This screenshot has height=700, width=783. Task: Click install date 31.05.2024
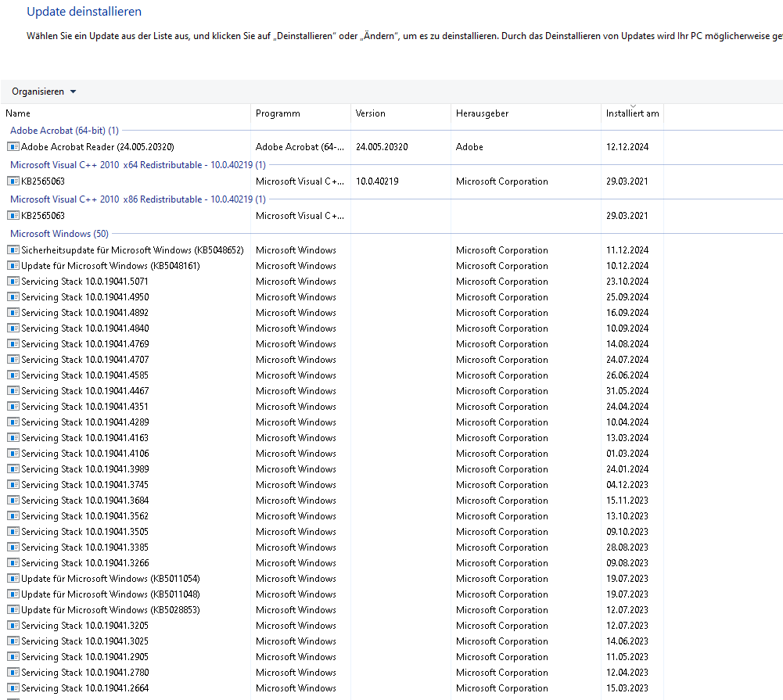[x=627, y=391]
